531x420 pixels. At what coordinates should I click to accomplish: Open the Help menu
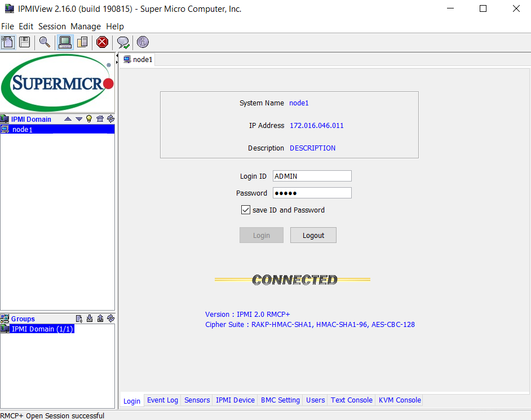pos(115,26)
